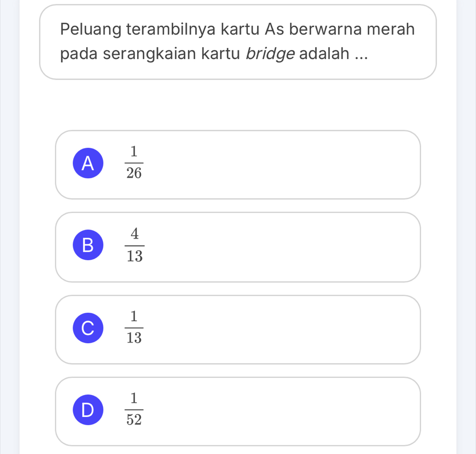Choose the 1/26 fraction answer
The image size is (476, 454).
[x=134, y=163]
